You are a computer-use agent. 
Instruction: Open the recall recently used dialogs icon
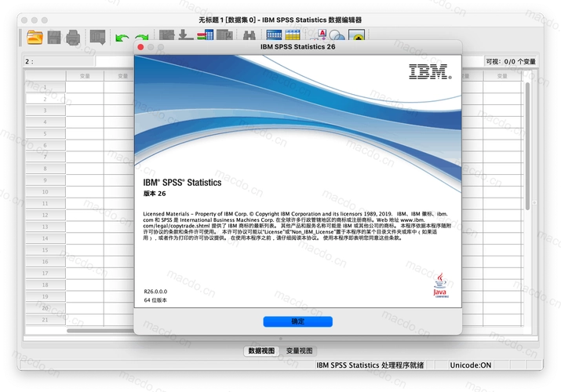(x=97, y=37)
